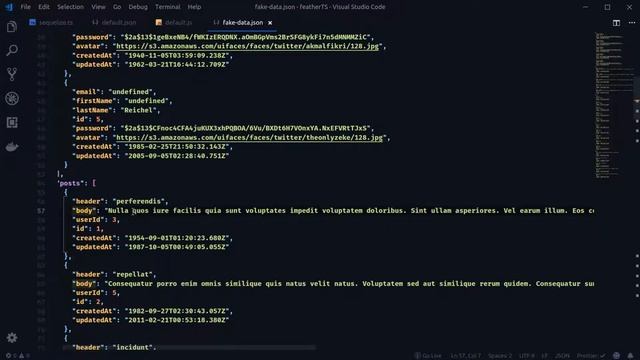Click the JSON language mode indicator

(562, 356)
